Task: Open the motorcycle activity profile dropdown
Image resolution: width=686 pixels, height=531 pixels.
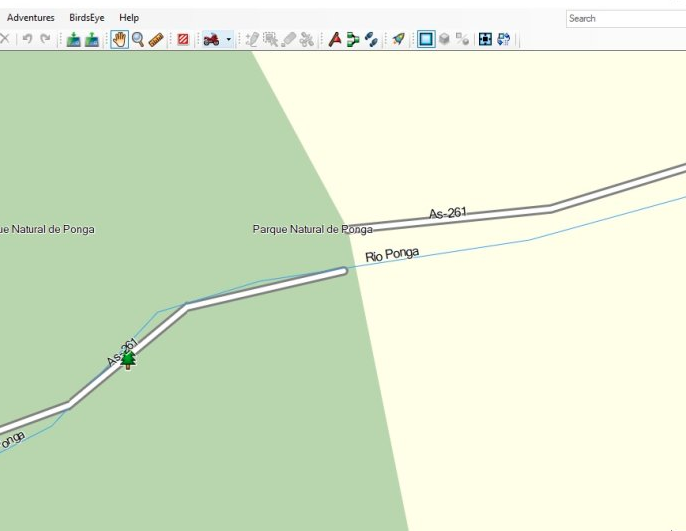Action: [x=229, y=39]
